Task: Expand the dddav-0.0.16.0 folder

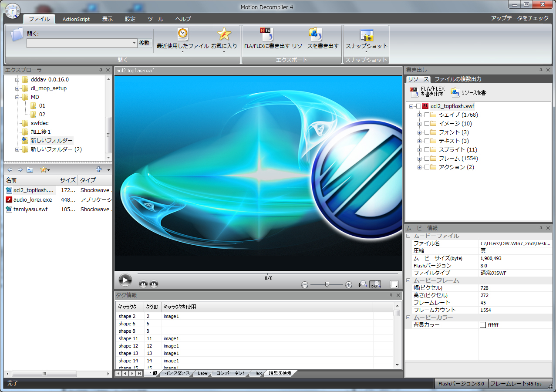Action: (17, 80)
